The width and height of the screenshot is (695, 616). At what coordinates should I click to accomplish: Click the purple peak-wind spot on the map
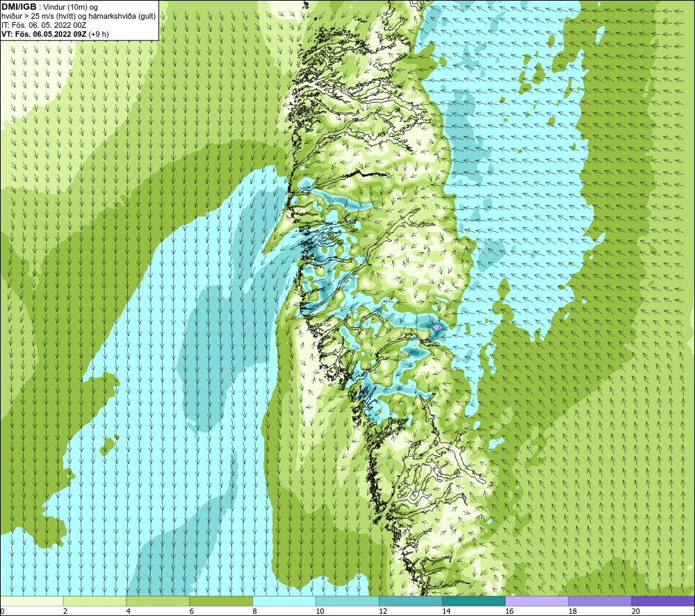point(437,327)
